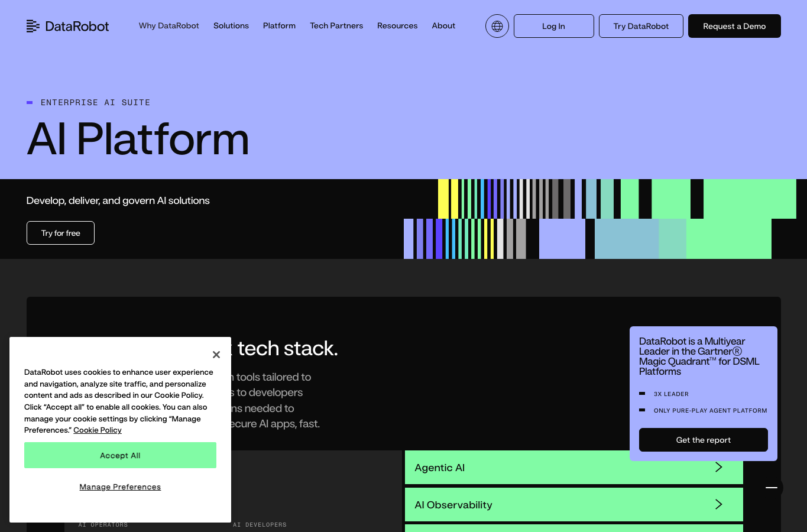Open the Solutions menu
Screen dimensions: 807x532
(x=231, y=26)
